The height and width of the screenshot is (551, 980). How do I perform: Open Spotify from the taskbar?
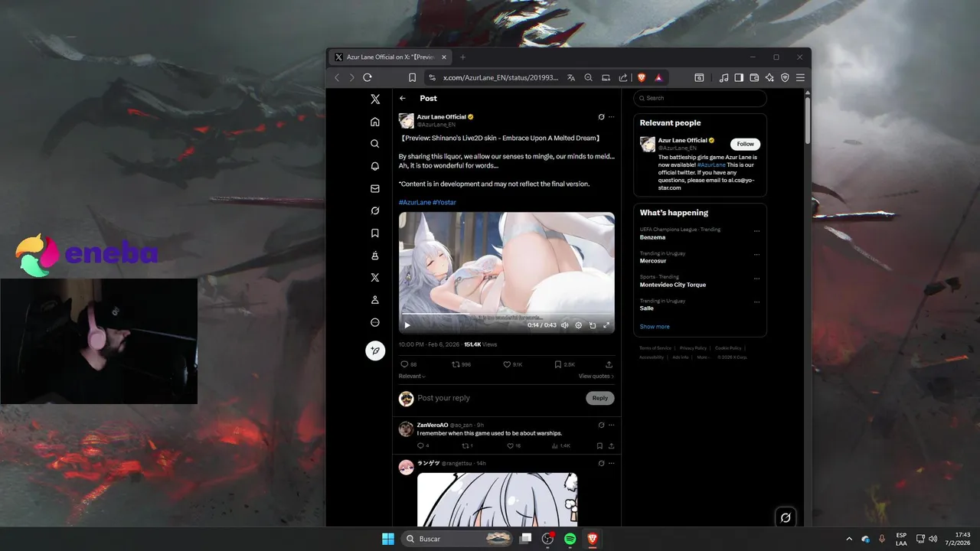click(x=570, y=539)
